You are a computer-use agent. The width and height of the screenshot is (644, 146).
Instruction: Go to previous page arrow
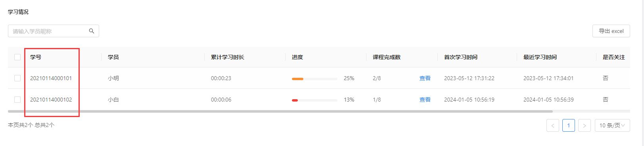coord(553,125)
